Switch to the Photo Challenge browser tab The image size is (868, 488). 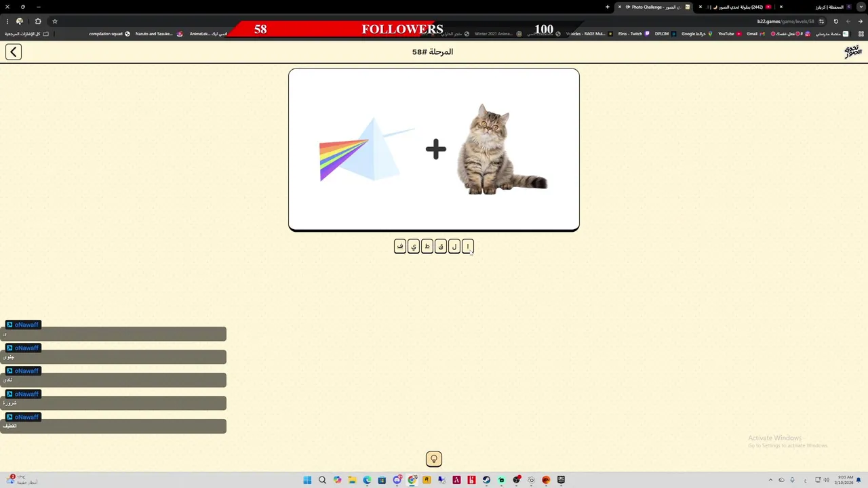click(x=655, y=7)
